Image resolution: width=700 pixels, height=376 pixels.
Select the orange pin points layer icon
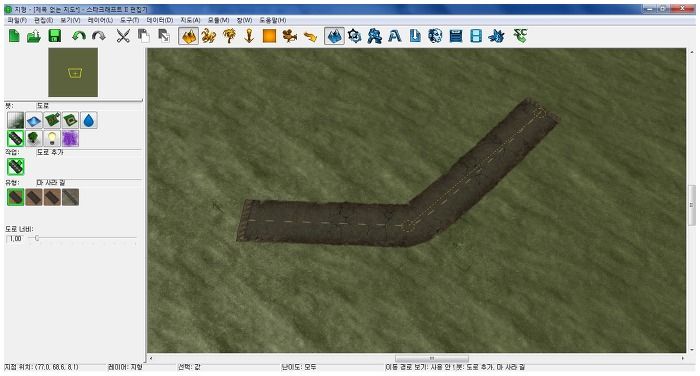(249, 36)
